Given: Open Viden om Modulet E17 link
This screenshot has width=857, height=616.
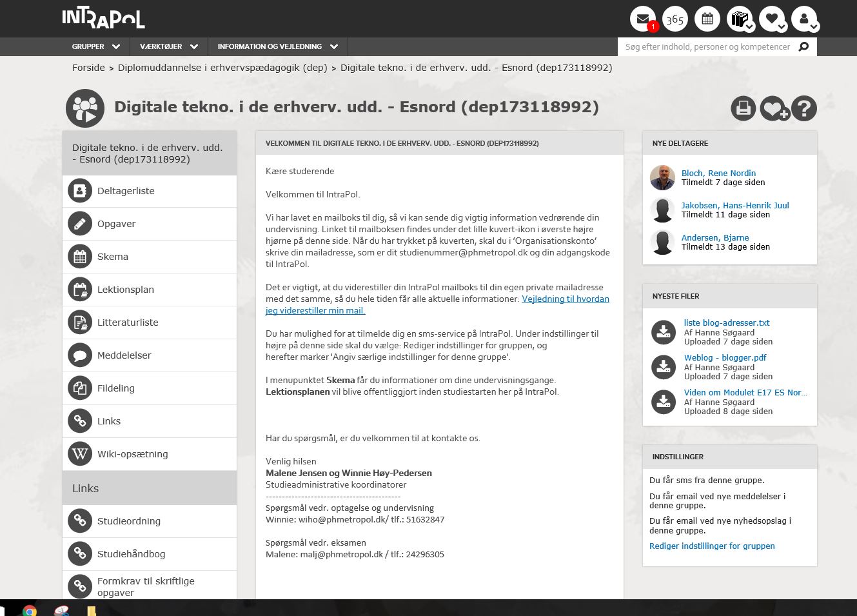Looking at the screenshot, I should pyautogui.click(x=745, y=392).
